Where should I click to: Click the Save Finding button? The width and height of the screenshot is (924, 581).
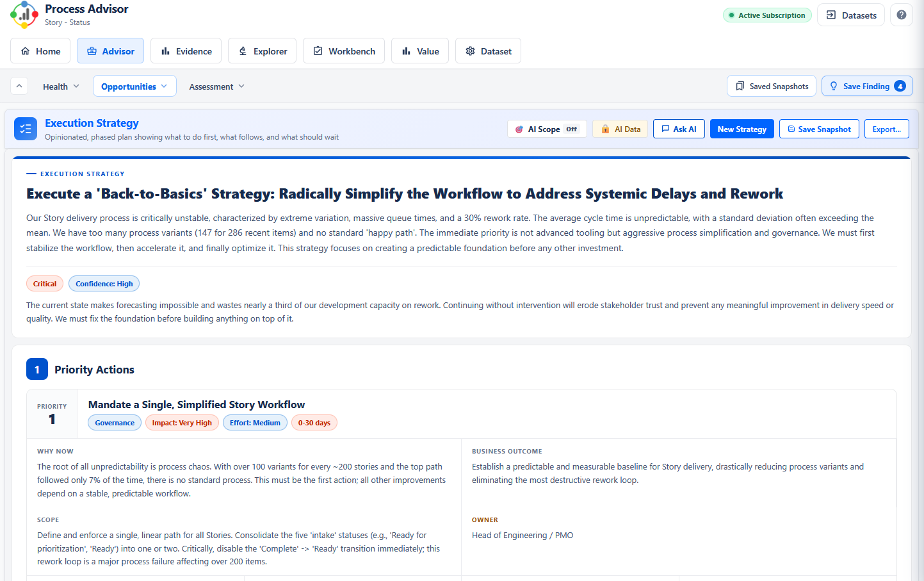click(867, 86)
